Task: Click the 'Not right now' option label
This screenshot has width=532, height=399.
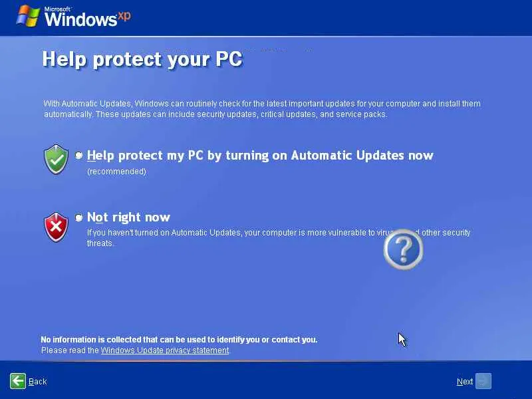Action: tap(128, 217)
